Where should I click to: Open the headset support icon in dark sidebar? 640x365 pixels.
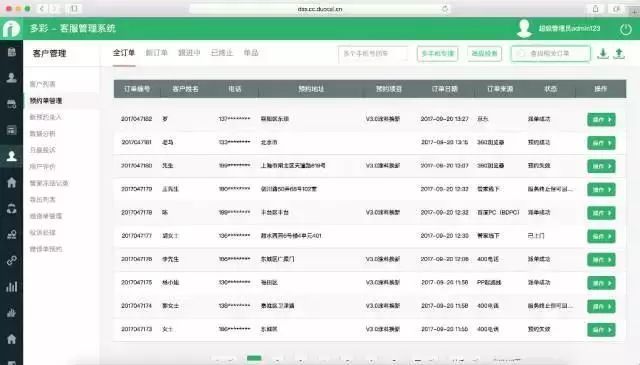(11, 208)
